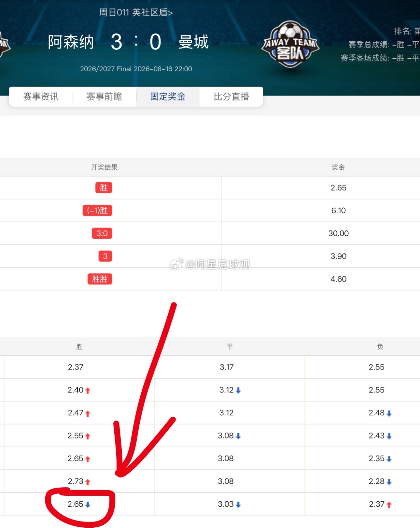The height and width of the screenshot is (528, 420).
Task: Click lose odds value 2.43
Action: 377,436
